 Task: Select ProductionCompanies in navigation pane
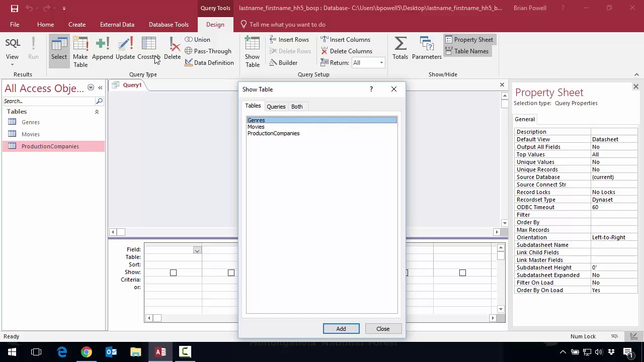53,146
